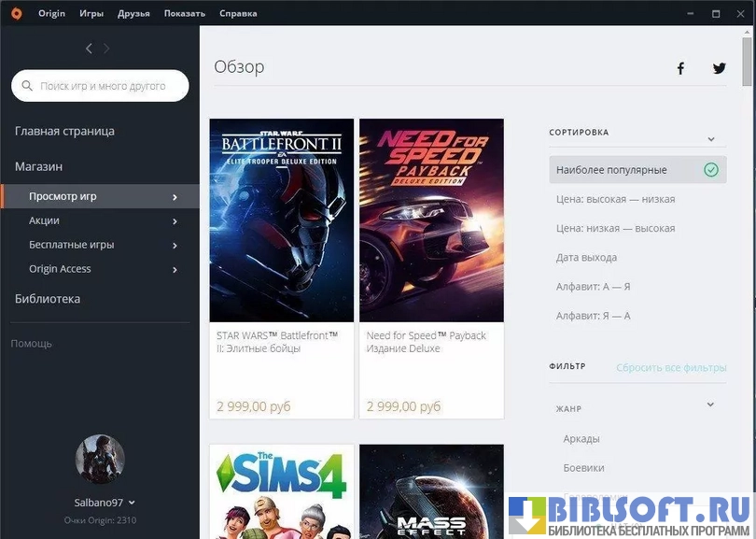This screenshot has width=756, height=539.
Task: Go forward using the right navigation arrow
Action: point(106,49)
